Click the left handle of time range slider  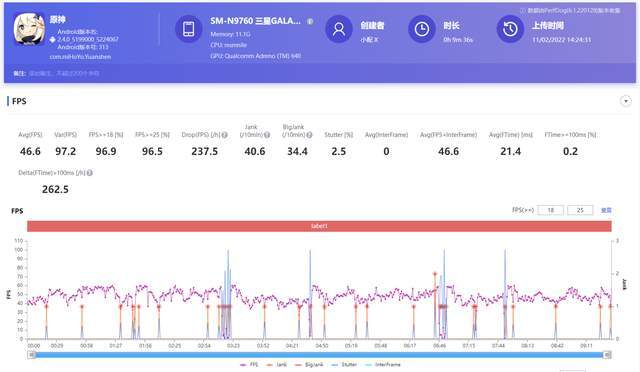31,355
